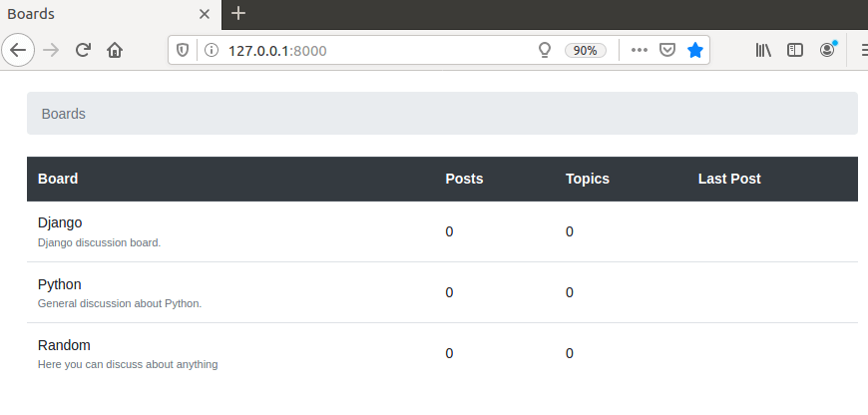Click the lightbulb icon in address bar
The height and width of the screenshot is (415, 868).
pos(545,50)
